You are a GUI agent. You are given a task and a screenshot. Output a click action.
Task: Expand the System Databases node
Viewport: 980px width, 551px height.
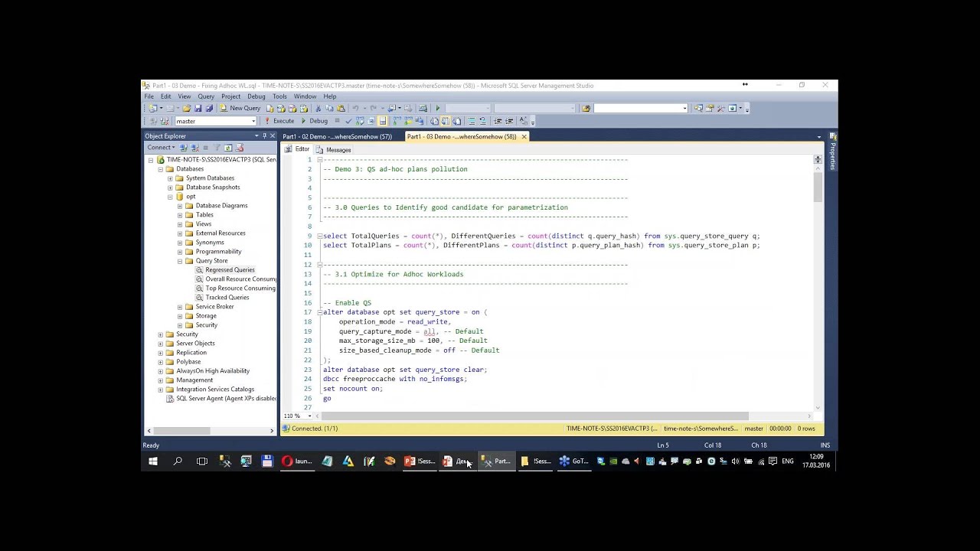(x=170, y=178)
